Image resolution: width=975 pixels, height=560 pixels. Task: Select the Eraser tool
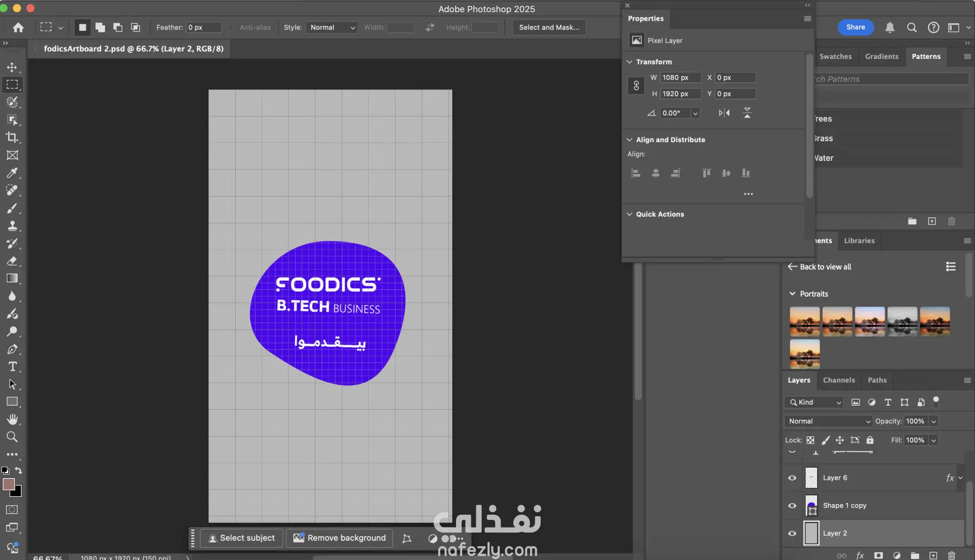tap(12, 261)
